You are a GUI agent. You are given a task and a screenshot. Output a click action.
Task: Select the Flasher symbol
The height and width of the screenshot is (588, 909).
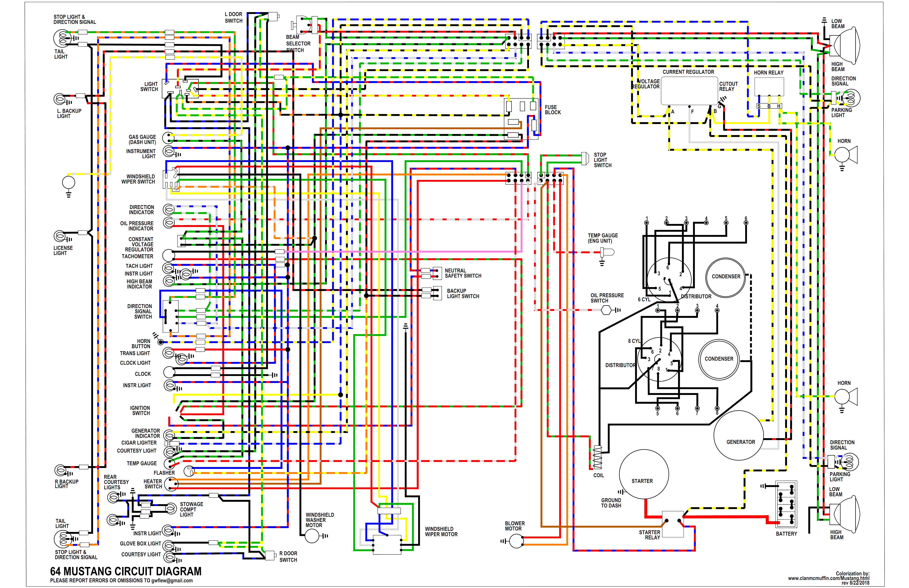click(x=189, y=471)
